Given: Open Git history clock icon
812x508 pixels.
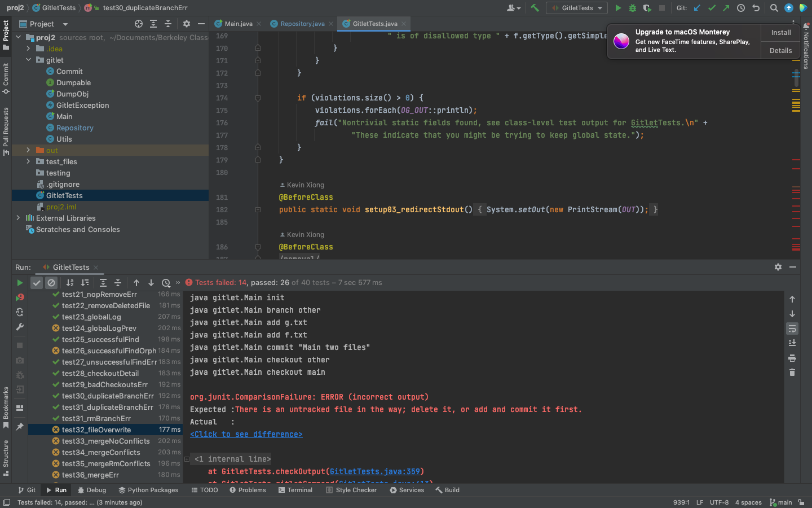Looking at the screenshot, I should (741, 8).
